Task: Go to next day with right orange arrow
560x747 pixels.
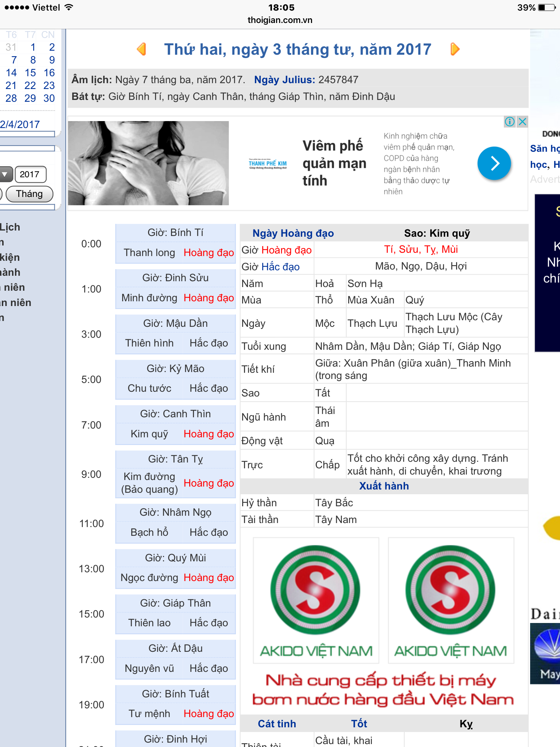Action: [455, 49]
